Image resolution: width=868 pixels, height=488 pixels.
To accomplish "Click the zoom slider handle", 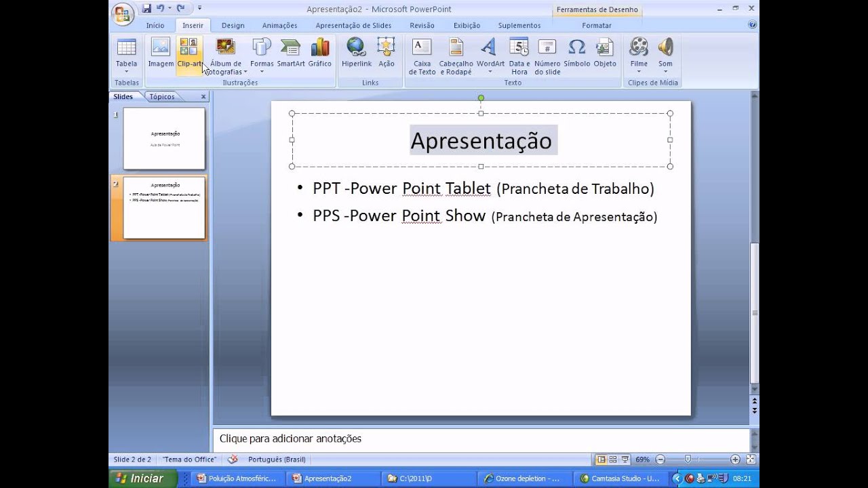I will click(x=688, y=460).
